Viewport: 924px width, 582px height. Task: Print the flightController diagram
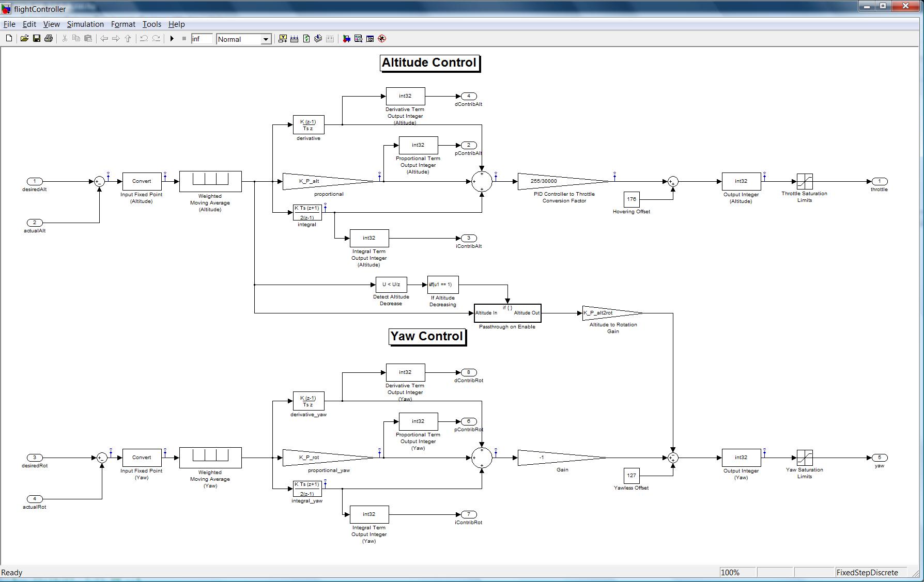click(49, 39)
